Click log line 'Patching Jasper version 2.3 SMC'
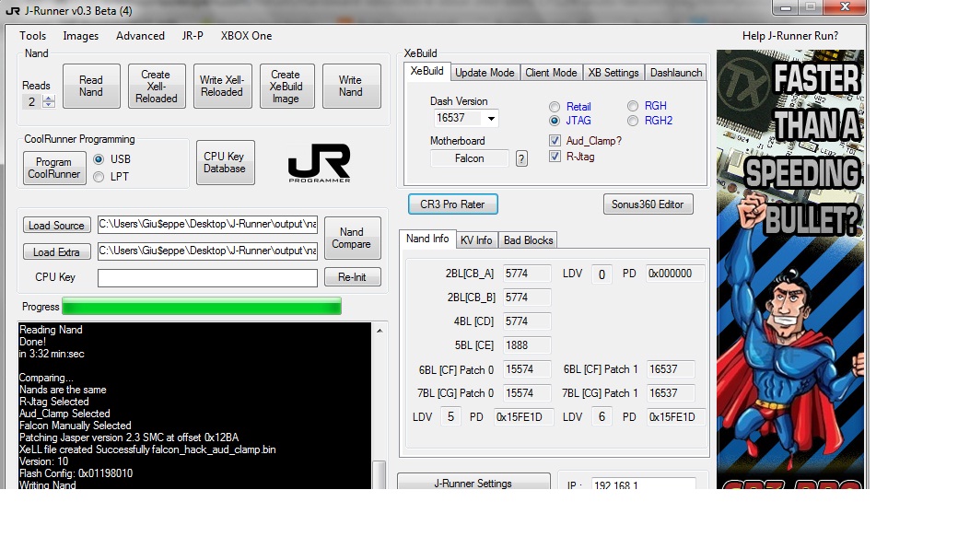This screenshot has width=958, height=560. (x=129, y=437)
